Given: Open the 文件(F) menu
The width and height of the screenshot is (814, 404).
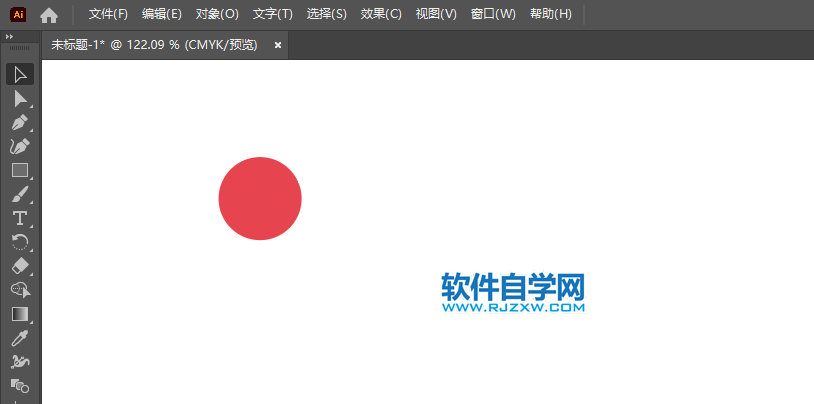Looking at the screenshot, I should (108, 15).
